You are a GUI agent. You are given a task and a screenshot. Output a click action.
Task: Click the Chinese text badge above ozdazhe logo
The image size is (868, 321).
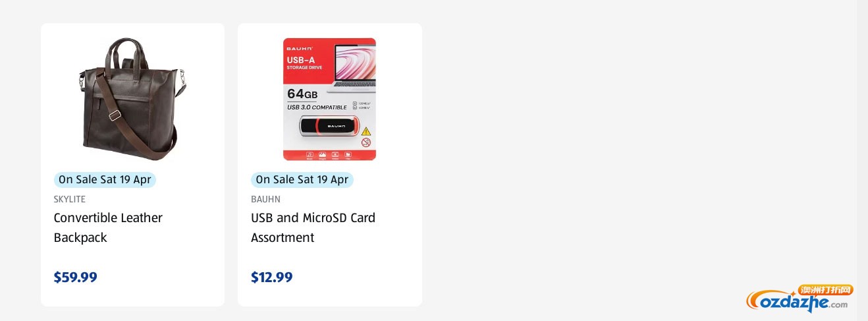825,290
